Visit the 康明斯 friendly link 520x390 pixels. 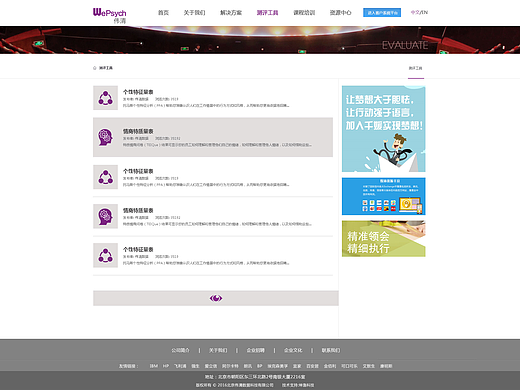coord(386,366)
